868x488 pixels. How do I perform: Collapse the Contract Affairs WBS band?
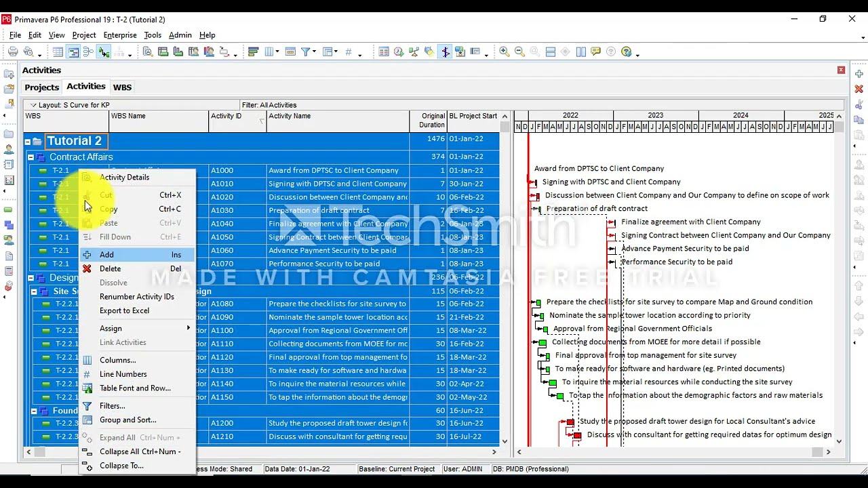click(31, 157)
